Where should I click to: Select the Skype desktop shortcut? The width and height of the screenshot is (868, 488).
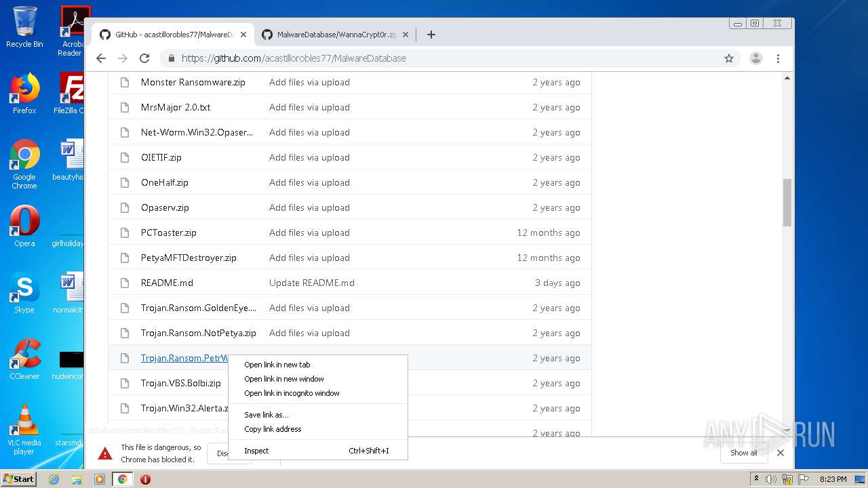point(24,293)
